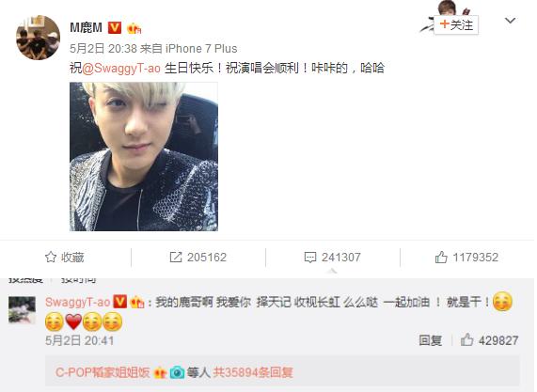Enlarge the attached selfie photo
The width and height of the screenshot is (537, 392).
coord(144,156)
